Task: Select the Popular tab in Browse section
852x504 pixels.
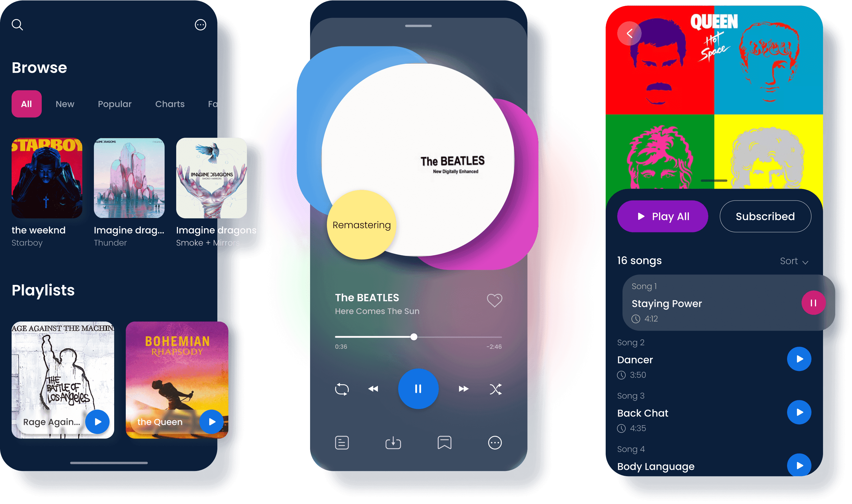Action: pyautogui.click(x=114, y=104)
